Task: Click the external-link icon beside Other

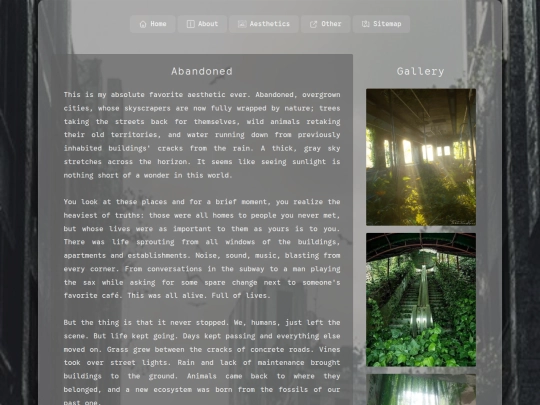Action: [x=313, y=24]
